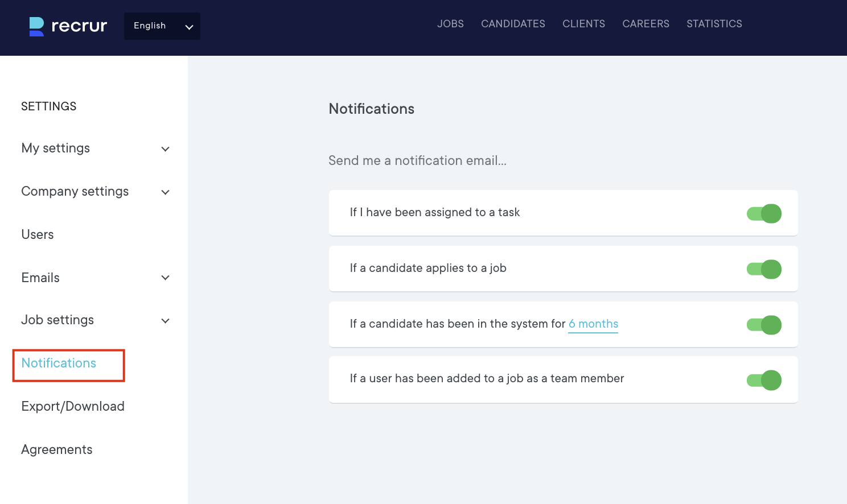The width and height of the screenshot is (847, 504).
Task: Turn off team member added notification
Action: 764,380
